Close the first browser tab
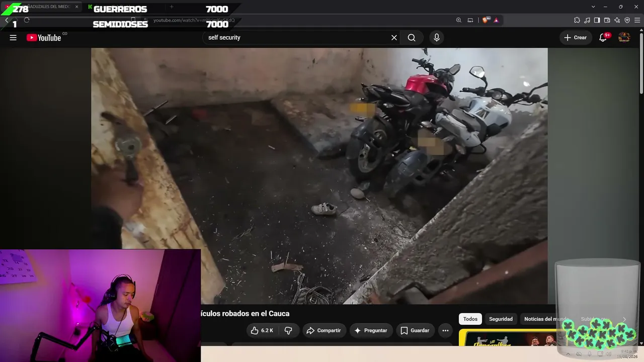The image size is (644, 362). coord(77,7)
